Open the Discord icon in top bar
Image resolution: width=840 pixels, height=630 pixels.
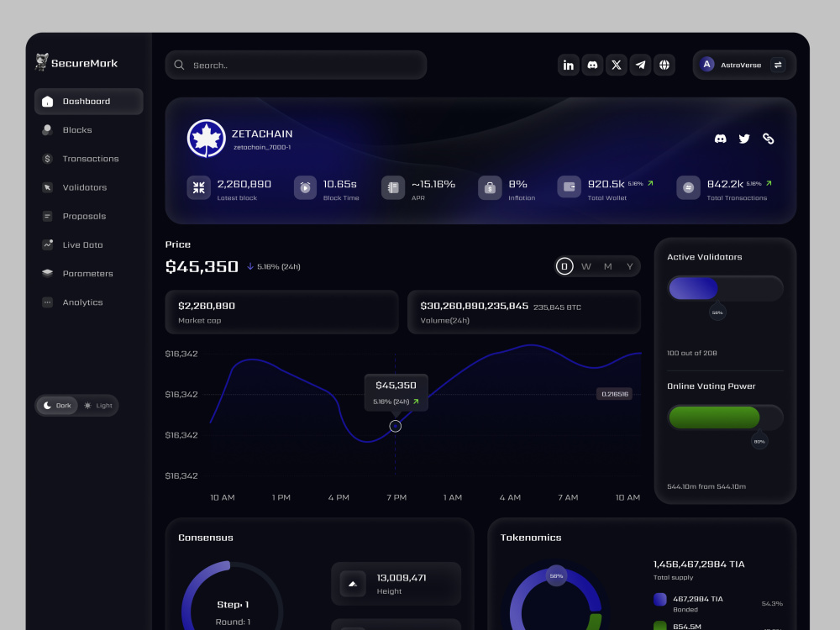coord(592,65)
